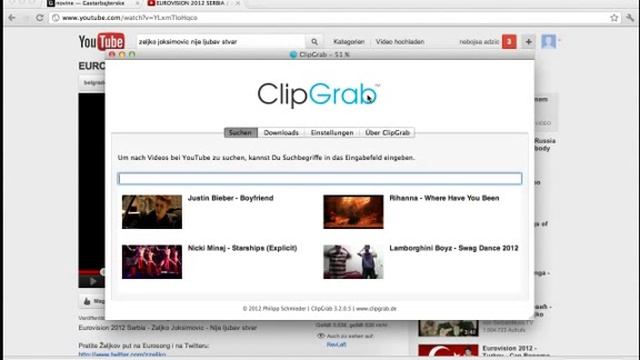Click the plus button beside notifications
The width and height of the screenshot is (640, 360).
coord(529,42)
